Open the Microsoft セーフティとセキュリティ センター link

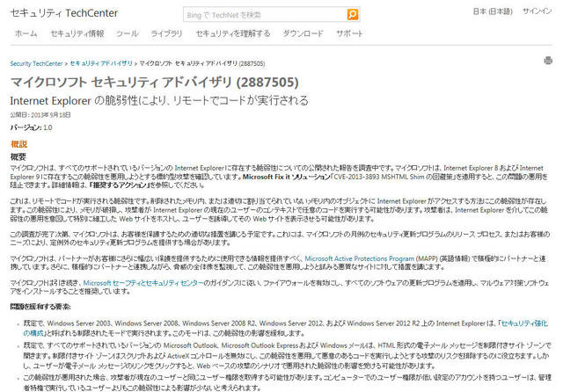[x=143, y=283]
